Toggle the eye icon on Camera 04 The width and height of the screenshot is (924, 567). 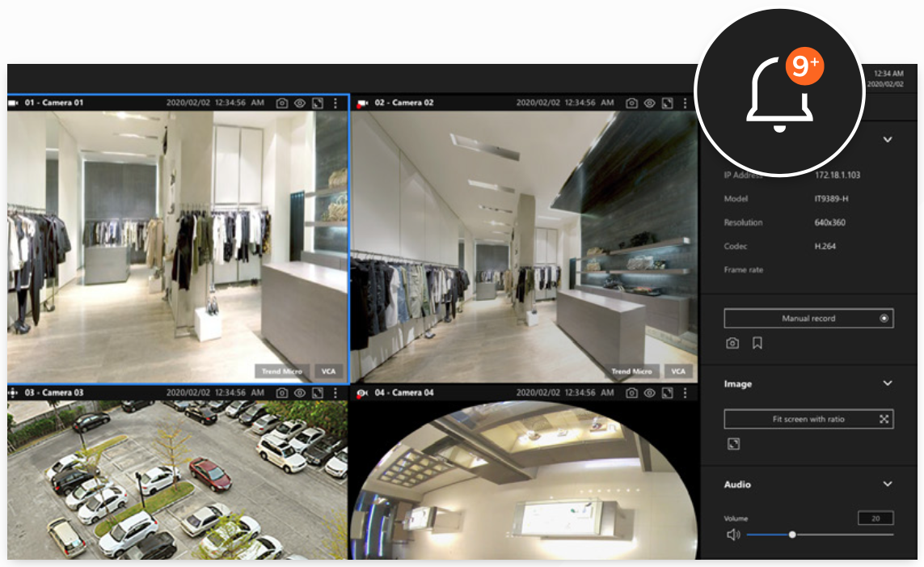point(649,392)
